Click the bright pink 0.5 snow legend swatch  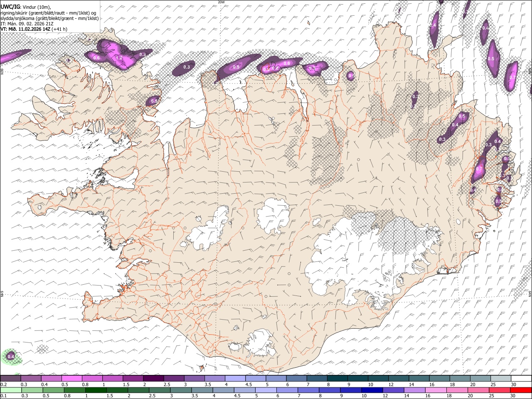(71, 378)
